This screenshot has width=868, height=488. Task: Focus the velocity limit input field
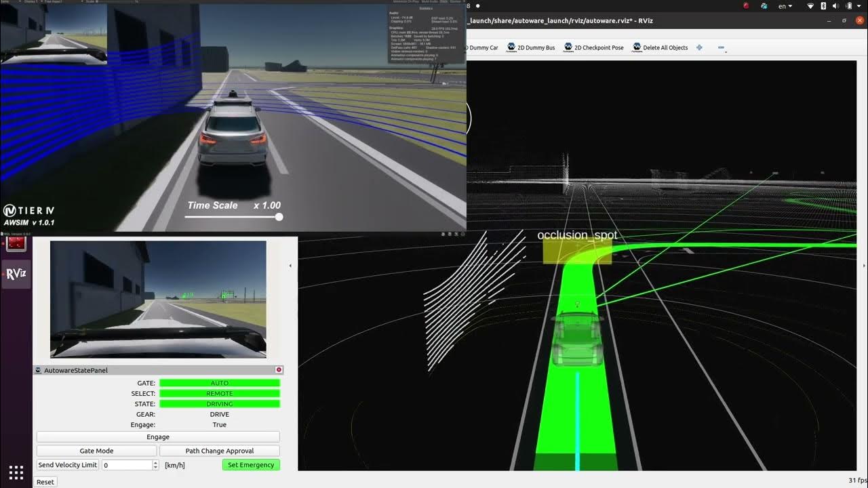click(127, 465)
